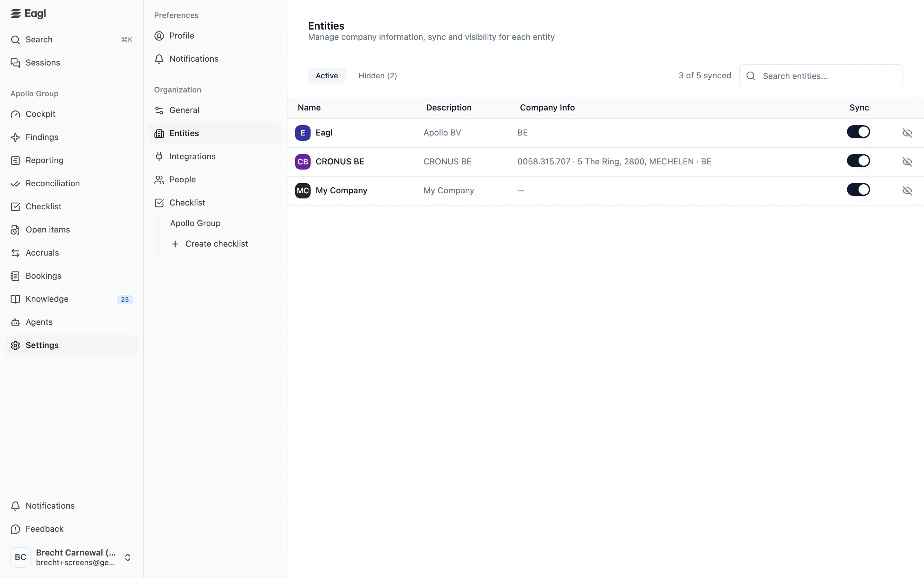Viewport: 924px width, 578px height.
Task: Click the 'Apollo BV' description
Action: (442, 133)
